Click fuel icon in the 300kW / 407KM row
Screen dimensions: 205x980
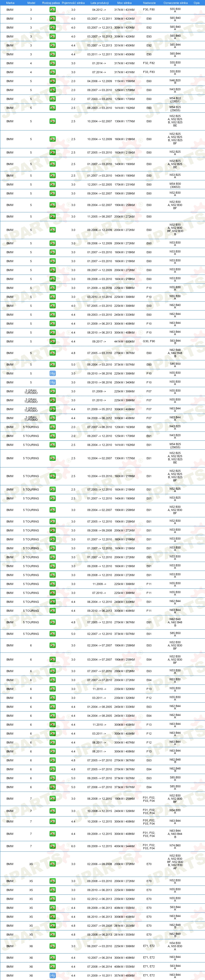point(52,742)
